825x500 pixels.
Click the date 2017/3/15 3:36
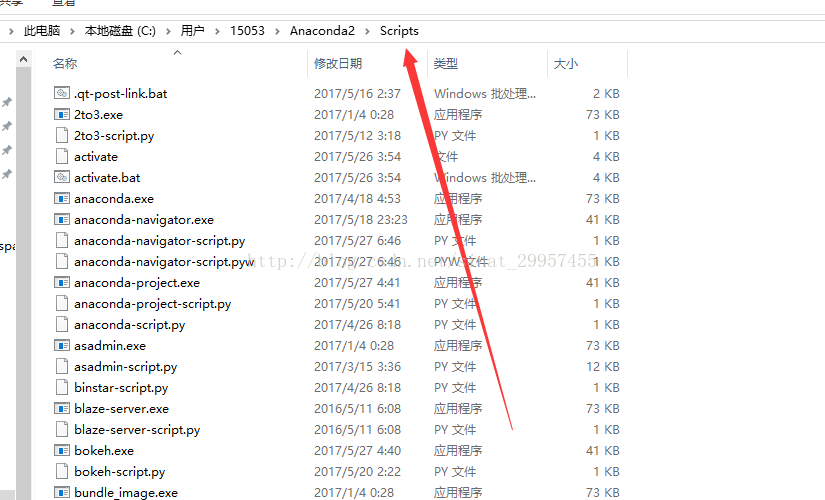tap(357, 366)
